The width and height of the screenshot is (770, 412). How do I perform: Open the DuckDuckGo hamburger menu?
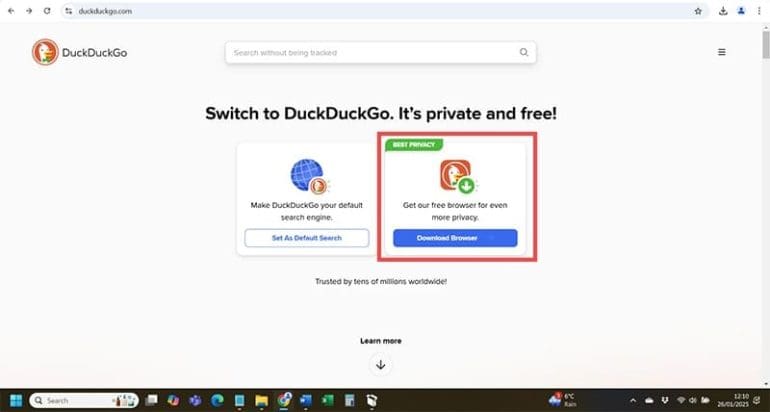click(x=722, y=52)
